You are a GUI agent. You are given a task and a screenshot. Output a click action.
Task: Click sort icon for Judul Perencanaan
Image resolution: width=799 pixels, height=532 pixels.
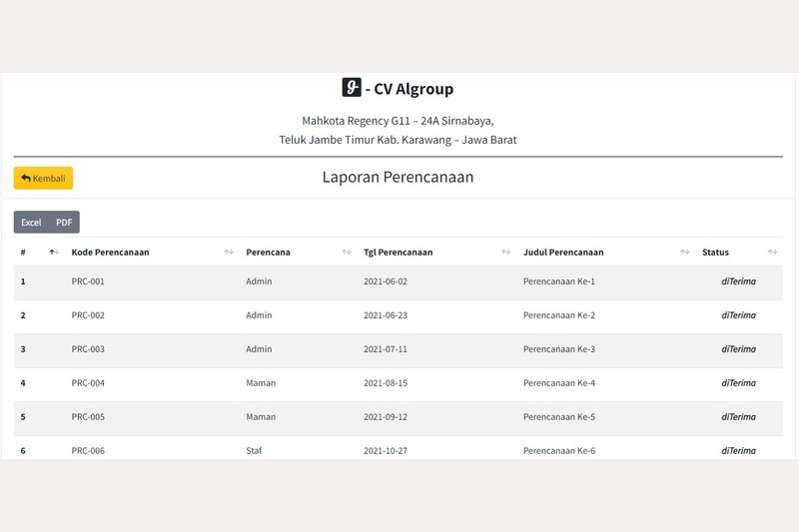[x=684, y=253]
